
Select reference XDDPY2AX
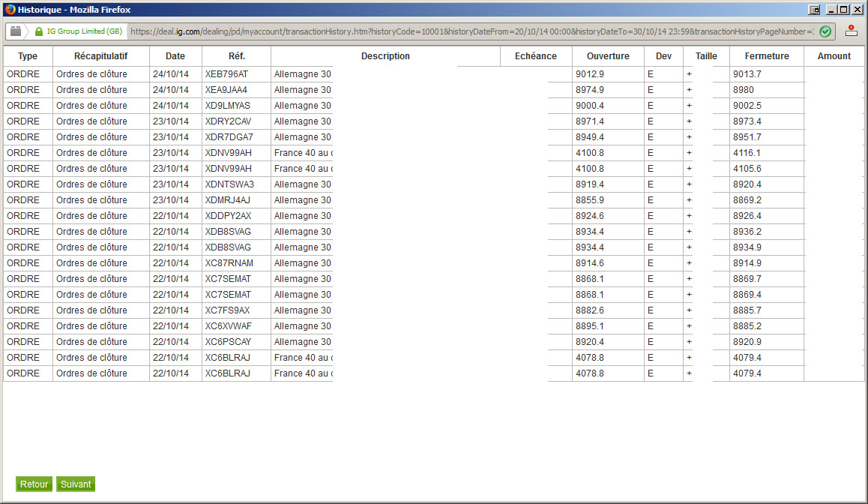pyautogui.click(x=228, y=216)
